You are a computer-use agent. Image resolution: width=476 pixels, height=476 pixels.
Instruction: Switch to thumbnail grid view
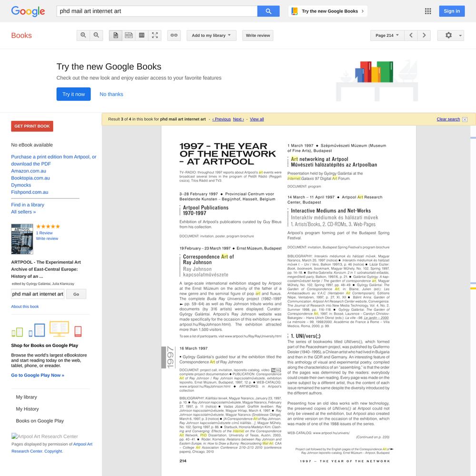142,35
